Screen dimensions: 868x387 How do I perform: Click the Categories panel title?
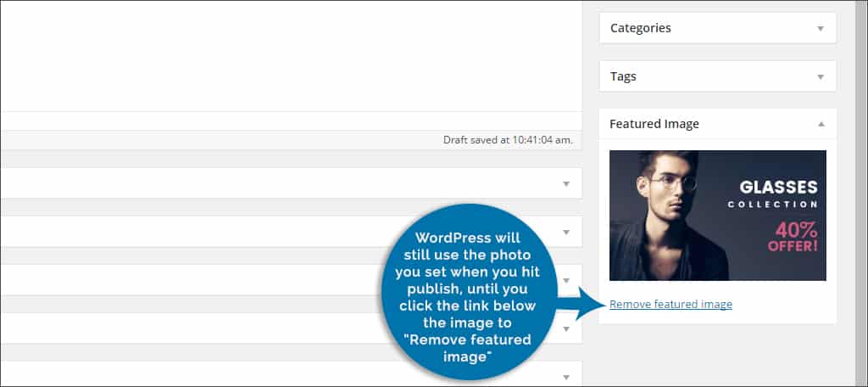click(640, 28)
